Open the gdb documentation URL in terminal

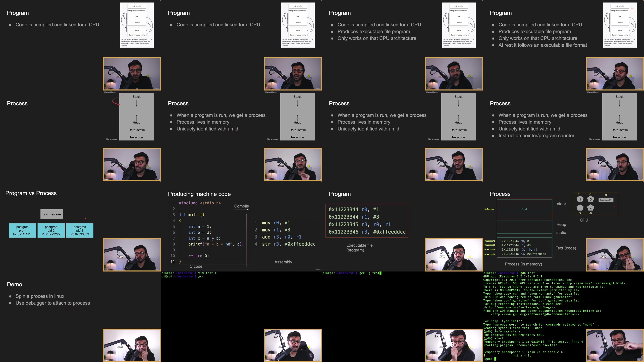click(536, 314)
